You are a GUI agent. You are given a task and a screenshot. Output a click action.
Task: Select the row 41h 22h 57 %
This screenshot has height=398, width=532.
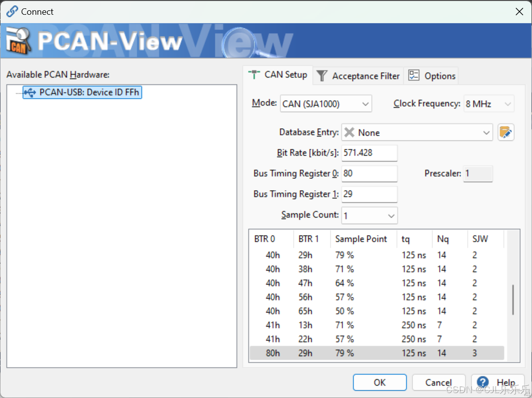point(377,340)
